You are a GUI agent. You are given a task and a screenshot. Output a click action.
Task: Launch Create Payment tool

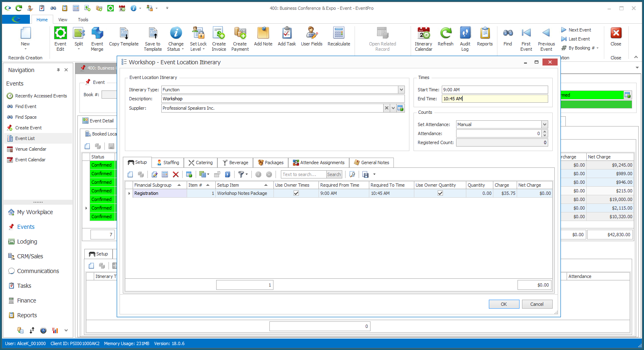pyautogui.click(x=240, y=39)
